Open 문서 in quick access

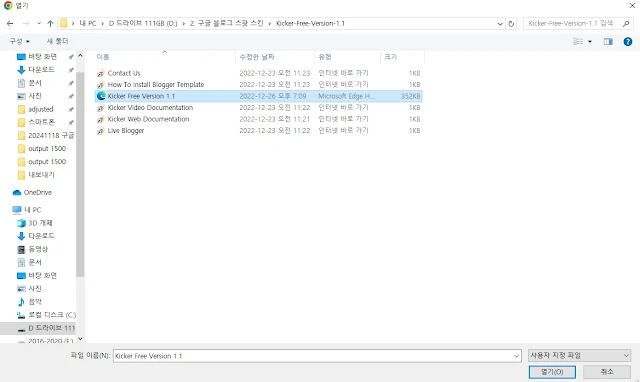(35, 83)
